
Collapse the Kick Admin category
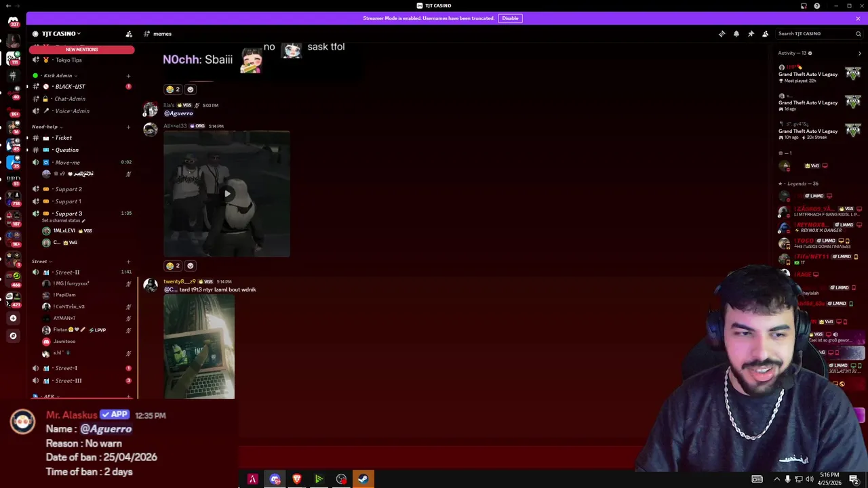point(60,76)
